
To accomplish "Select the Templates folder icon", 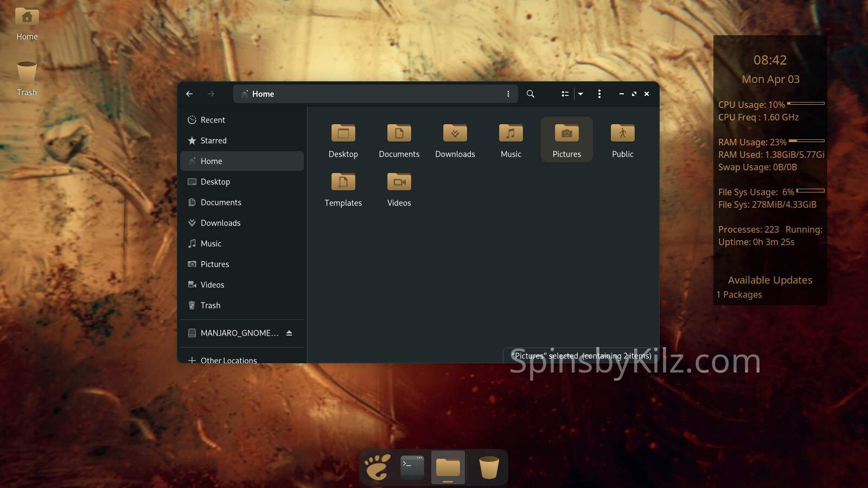I will pos(343,182).
